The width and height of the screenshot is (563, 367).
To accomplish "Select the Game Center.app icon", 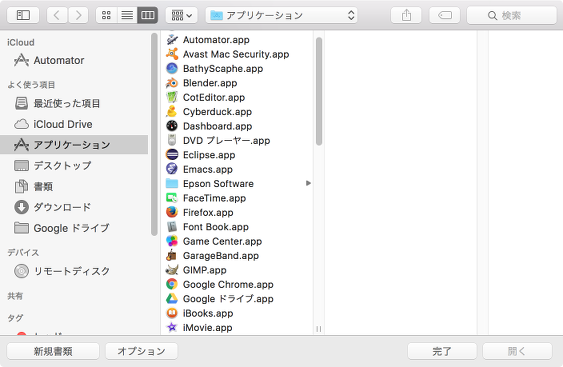I will (x=172, y=241).
